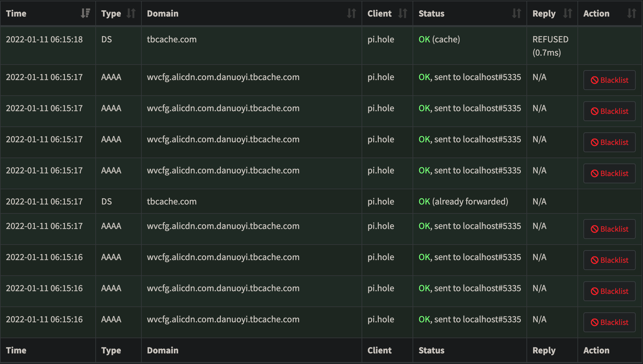643x364 pixels.
Task: Toggle descending sort on the Domain column
Action: (352, 13)
